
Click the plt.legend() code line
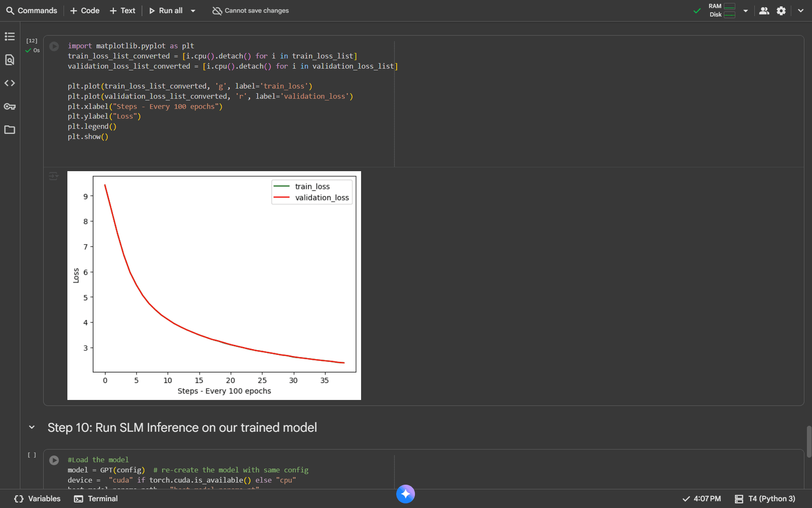[x=92, y=126]
